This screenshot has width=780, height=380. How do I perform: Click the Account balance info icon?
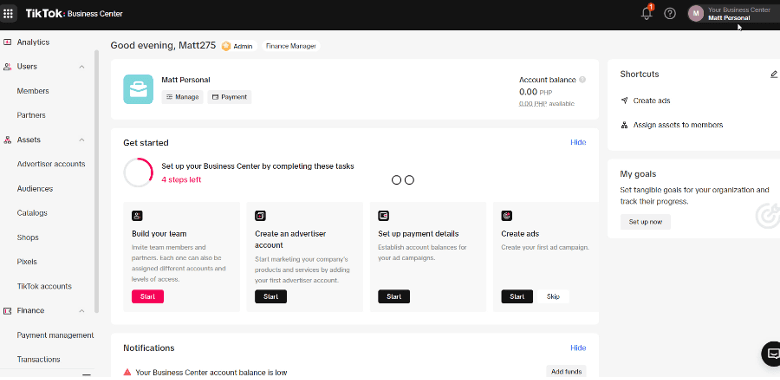click(x=583, y=80)
